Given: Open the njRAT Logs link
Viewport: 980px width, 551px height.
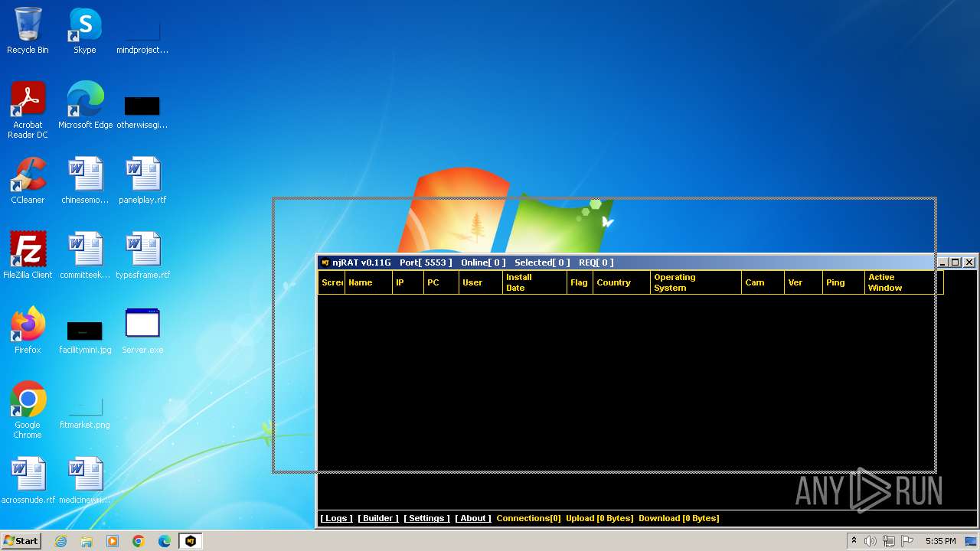Looking at the screenshot, I should [x=336, y=518].
